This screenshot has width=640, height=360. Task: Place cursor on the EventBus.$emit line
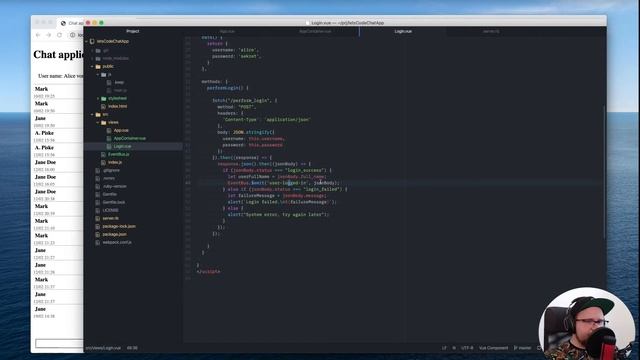(x=283, y=183)
